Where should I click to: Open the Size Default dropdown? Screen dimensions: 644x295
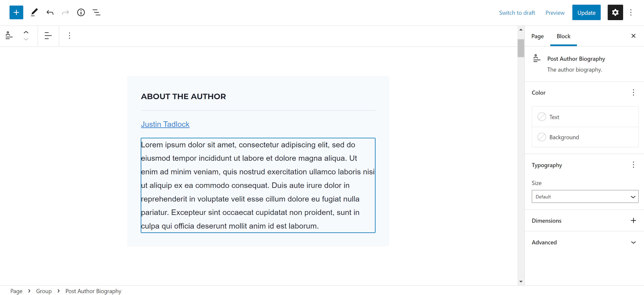[x=585, y=197]
